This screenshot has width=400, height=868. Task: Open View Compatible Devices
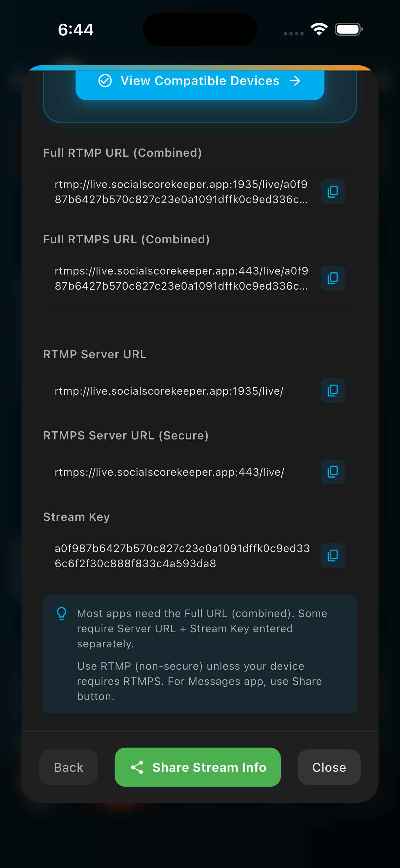[x=200, y=81]
